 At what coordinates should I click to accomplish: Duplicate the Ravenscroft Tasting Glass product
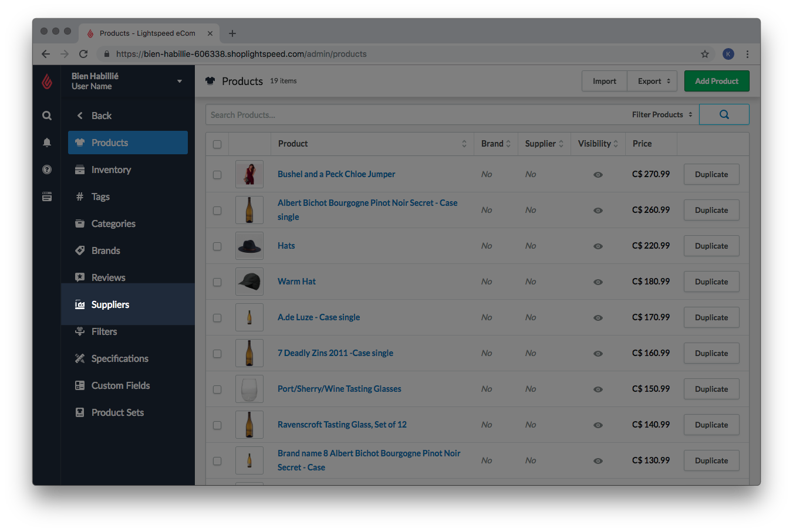click(711, 425)
